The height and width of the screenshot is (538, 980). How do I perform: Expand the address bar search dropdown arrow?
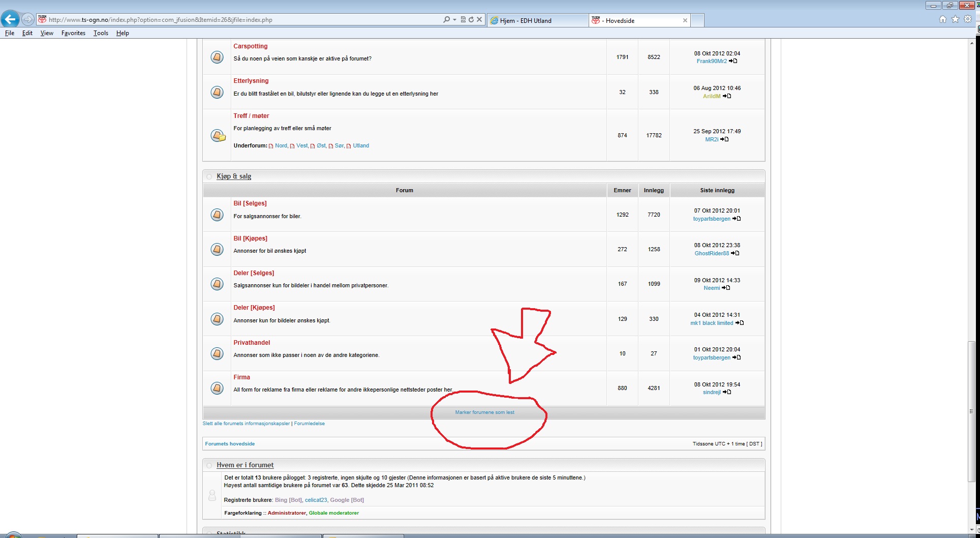tap(454, 20)
